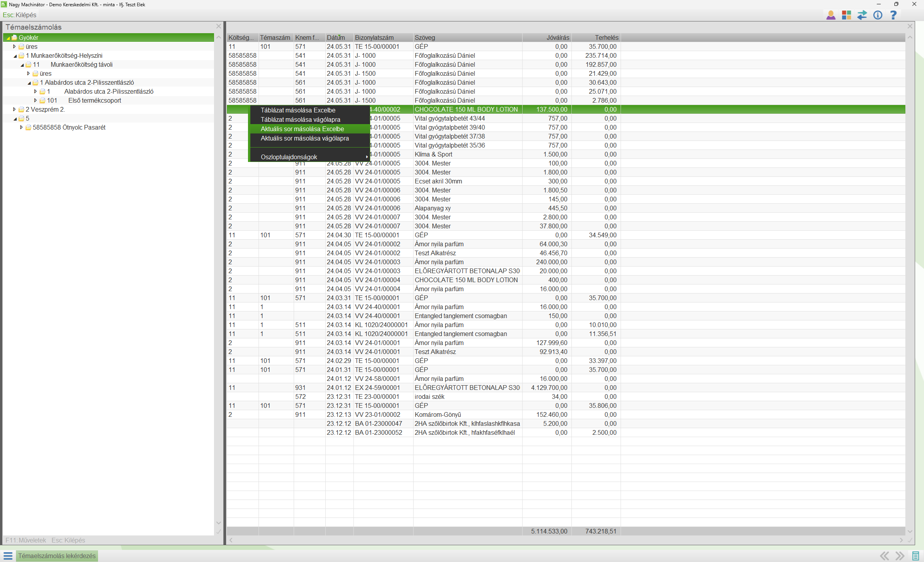Expand the 58585858 Ötnyolc Pasarét node
924x562 pixels.
21,127
